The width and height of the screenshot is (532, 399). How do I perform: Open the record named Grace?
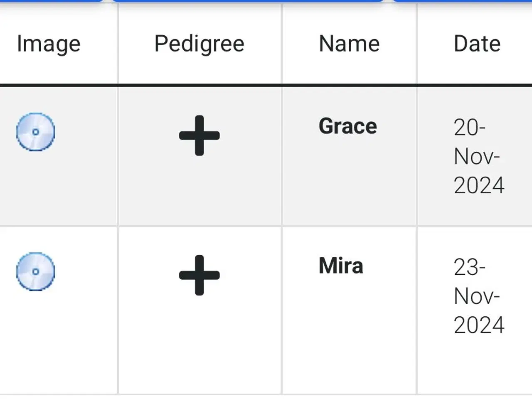click(x=348, y=126)
